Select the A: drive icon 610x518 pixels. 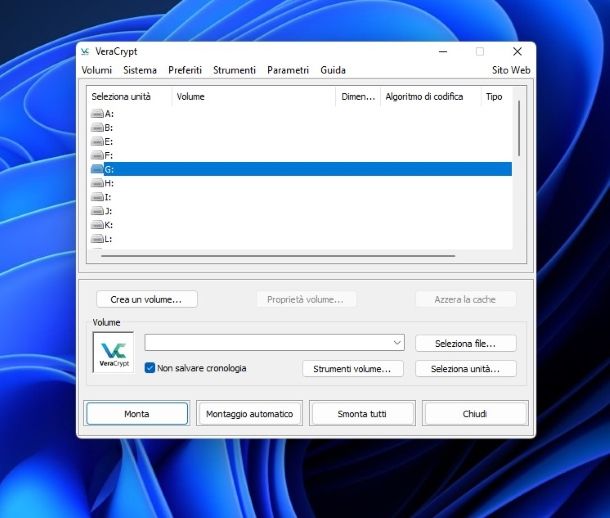[97, 114]
